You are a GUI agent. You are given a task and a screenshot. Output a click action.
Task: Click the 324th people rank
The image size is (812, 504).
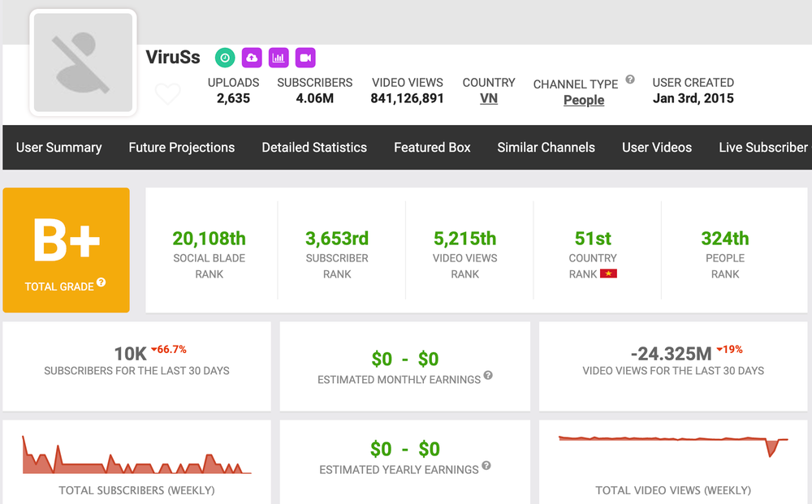click(725, 239)
